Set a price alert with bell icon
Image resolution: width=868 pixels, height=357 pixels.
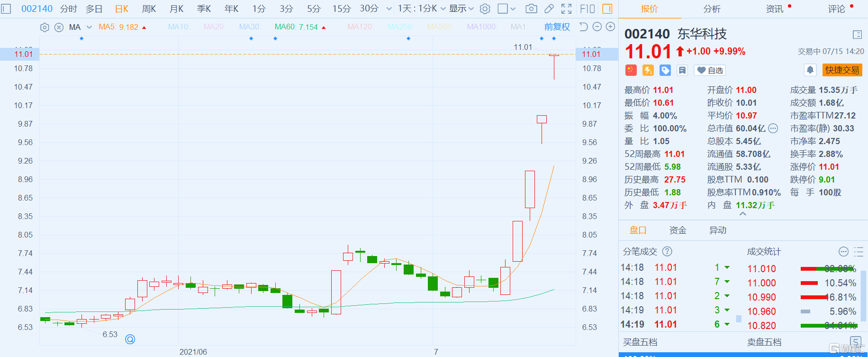[x=810, y=70]
